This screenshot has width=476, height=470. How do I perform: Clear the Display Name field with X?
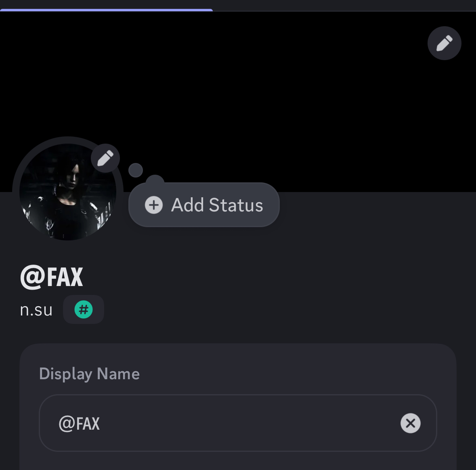(x=410, y=423)
